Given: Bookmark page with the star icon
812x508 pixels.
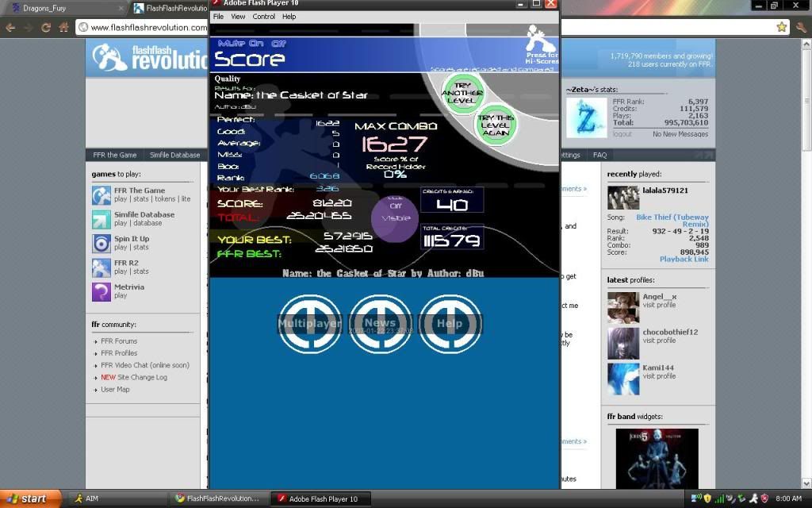Looking at the screenshot, I should click(x=781, y=27).
